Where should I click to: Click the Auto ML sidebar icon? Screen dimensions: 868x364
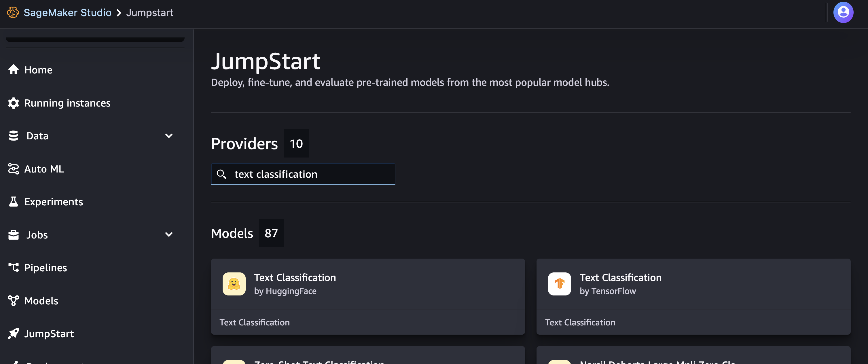[14, 169]
